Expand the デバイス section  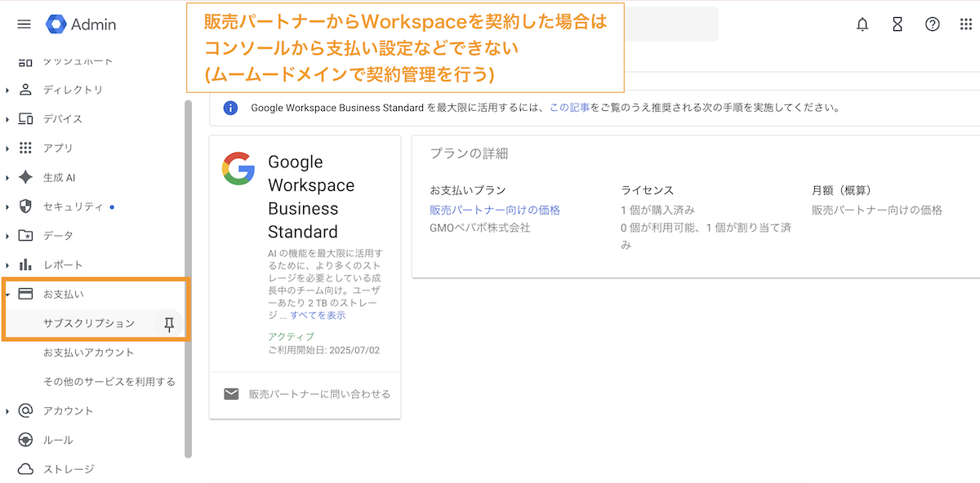click(x=7, y=119)
